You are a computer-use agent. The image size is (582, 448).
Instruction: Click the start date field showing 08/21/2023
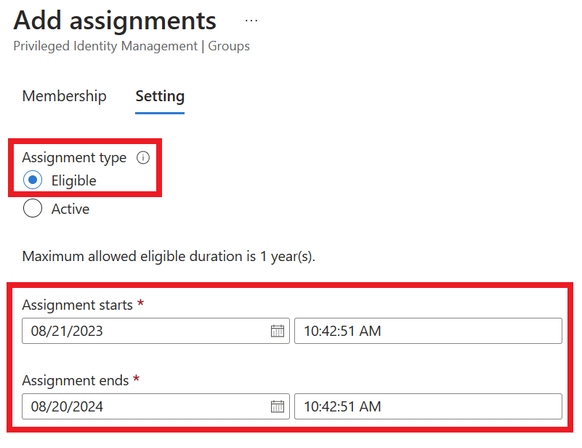click(156, 331)
